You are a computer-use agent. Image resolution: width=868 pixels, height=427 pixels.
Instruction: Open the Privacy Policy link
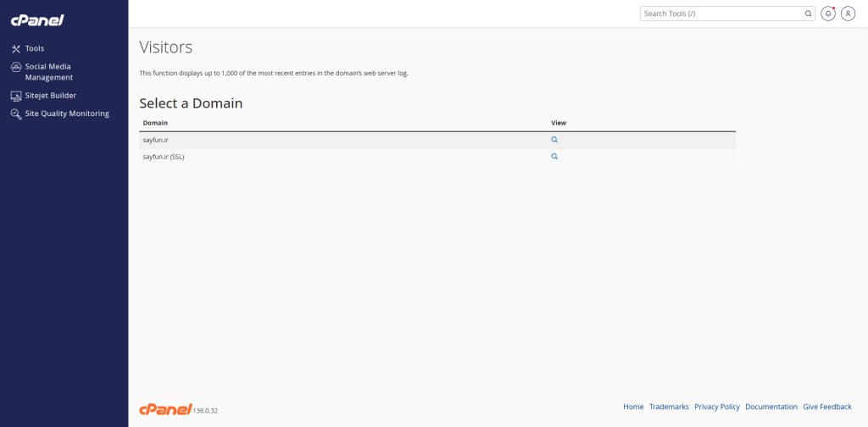[717, 407]
